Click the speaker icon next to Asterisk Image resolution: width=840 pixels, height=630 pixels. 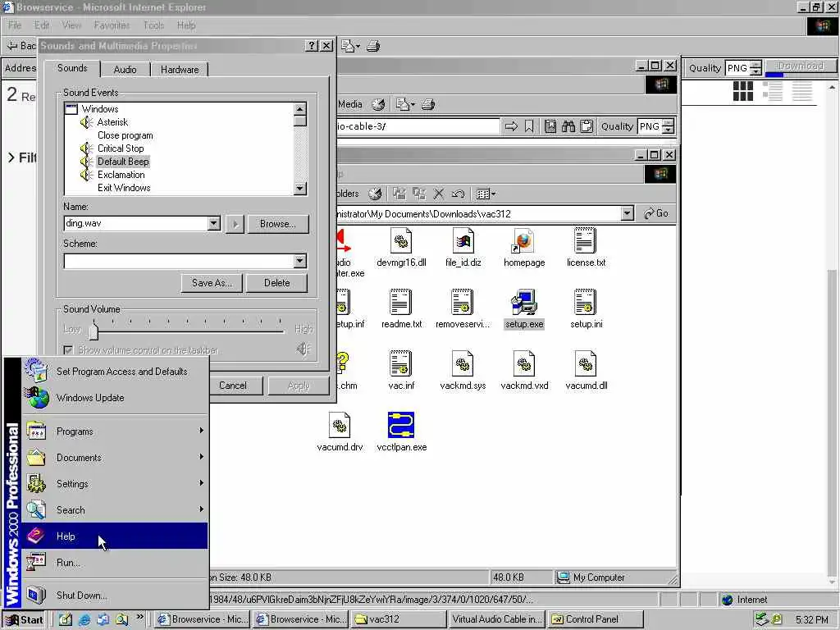click(x=86, y=122)
